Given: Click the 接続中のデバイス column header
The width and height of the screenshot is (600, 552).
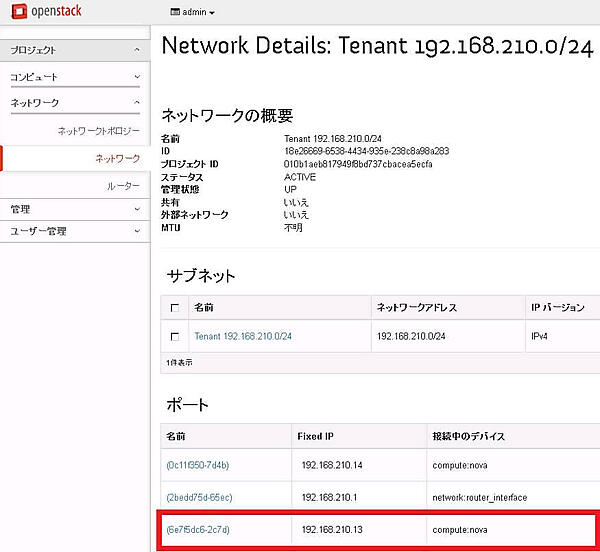Looking at the screenshot, I should [469, 436].
